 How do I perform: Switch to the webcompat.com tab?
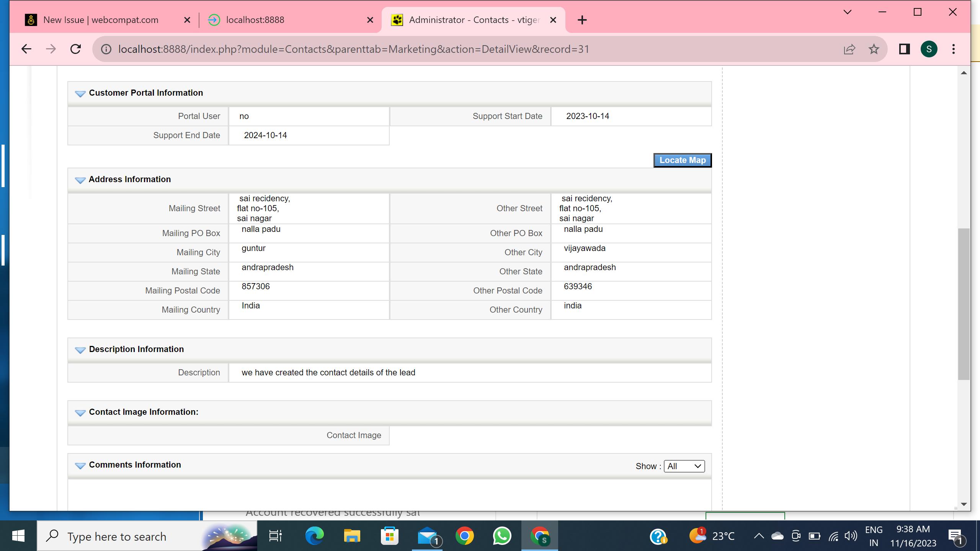click(x=101, y=20)
